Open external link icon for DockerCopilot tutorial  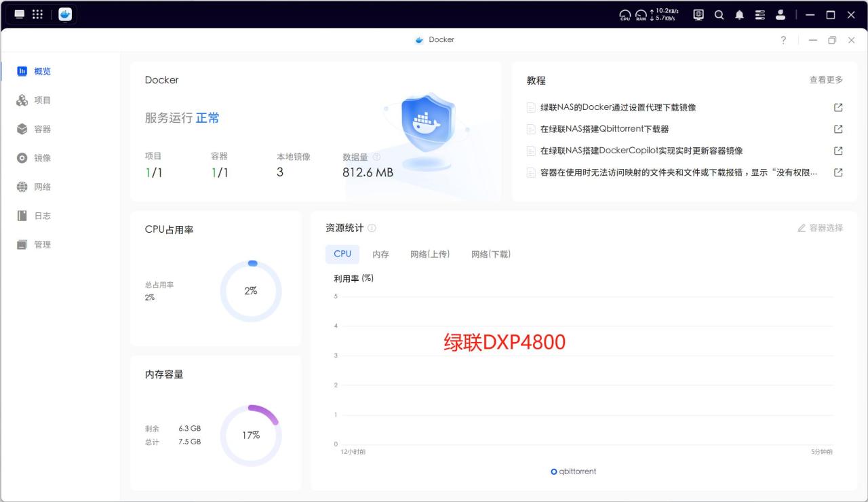[838, 151]
